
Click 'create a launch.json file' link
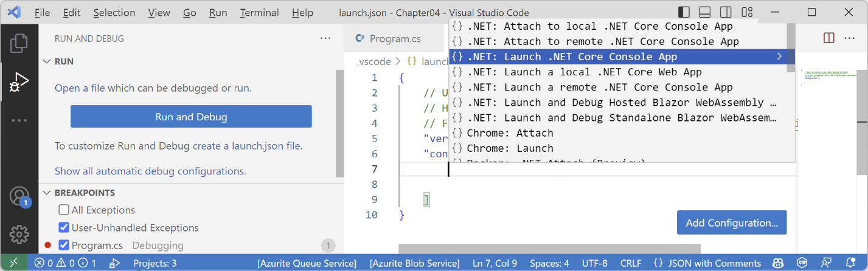tap(246, 146)
